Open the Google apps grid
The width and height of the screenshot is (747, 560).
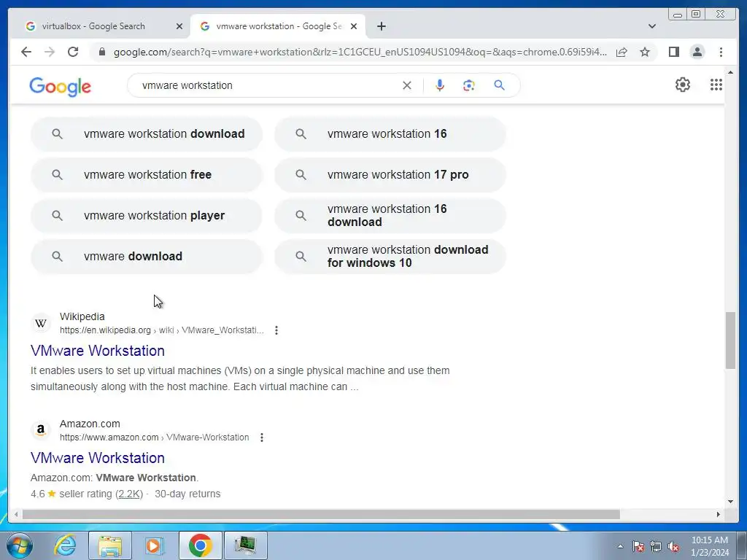[716, 85]
